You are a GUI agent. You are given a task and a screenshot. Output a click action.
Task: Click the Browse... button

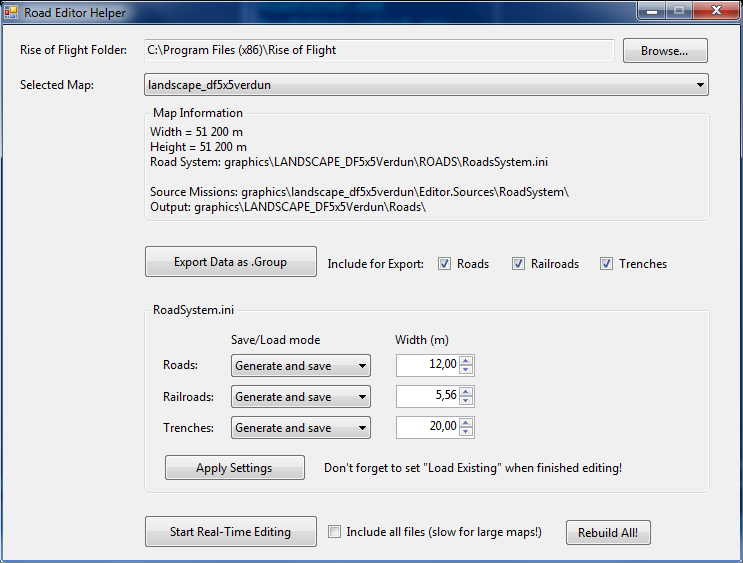tap(665, 51)
